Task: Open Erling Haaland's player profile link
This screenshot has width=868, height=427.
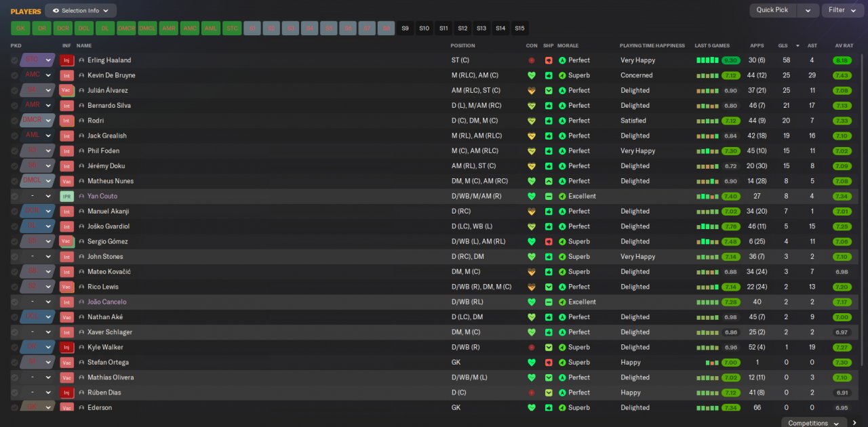Action: tap(109, 60)
